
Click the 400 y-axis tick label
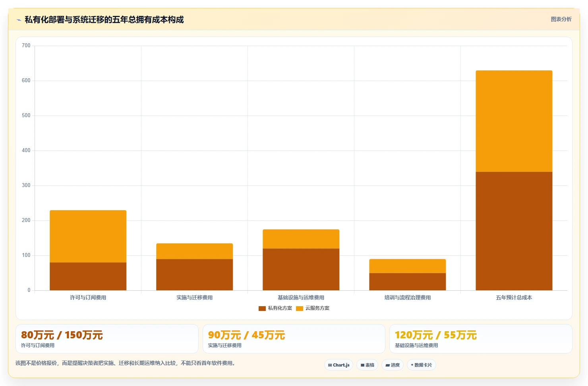tap(26, 151)
